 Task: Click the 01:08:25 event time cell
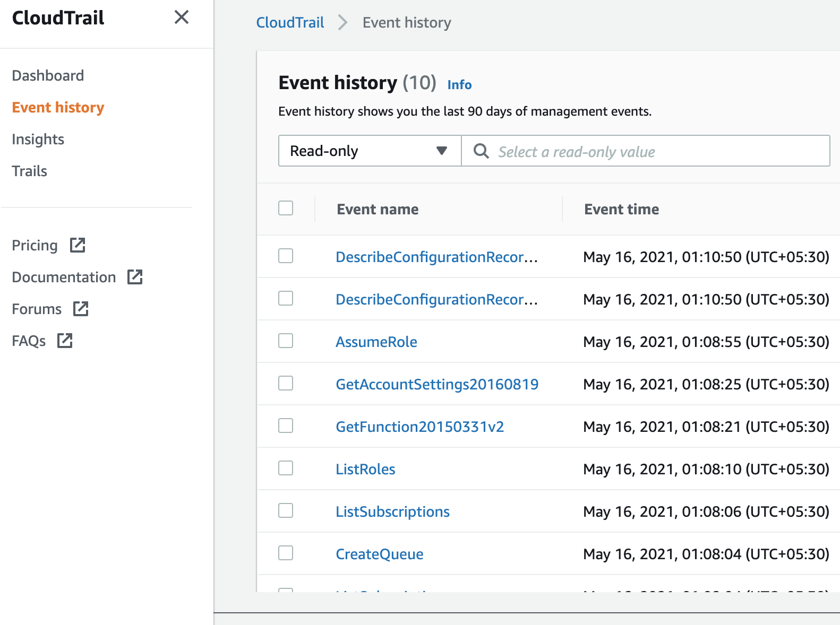[x=706, y=384]
